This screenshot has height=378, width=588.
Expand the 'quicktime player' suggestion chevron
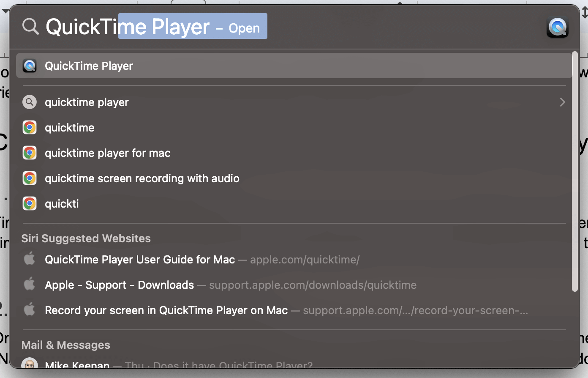562,102
